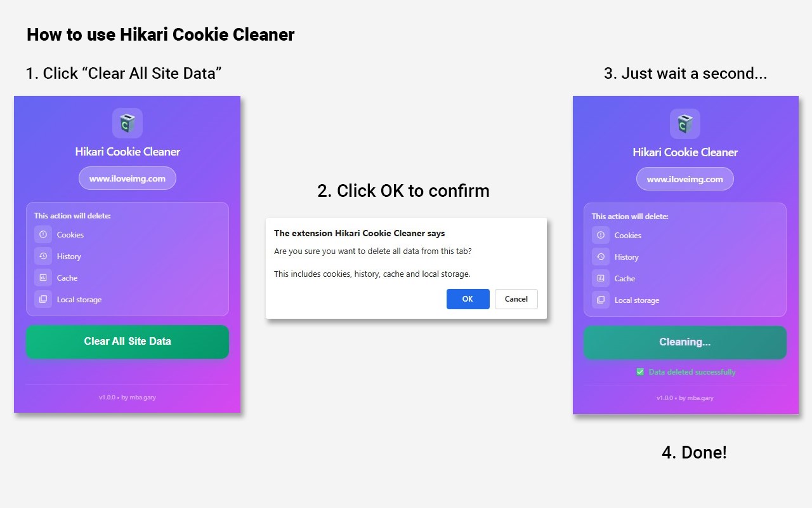
Task: Click the Local storage icon in right panel
Action: tap(601, 300)
